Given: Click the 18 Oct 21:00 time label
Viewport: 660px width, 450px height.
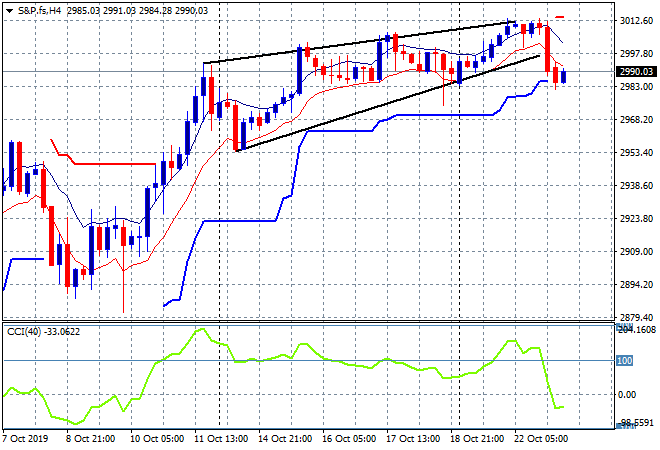Looking at the screenshot, I should click(477, 439).
